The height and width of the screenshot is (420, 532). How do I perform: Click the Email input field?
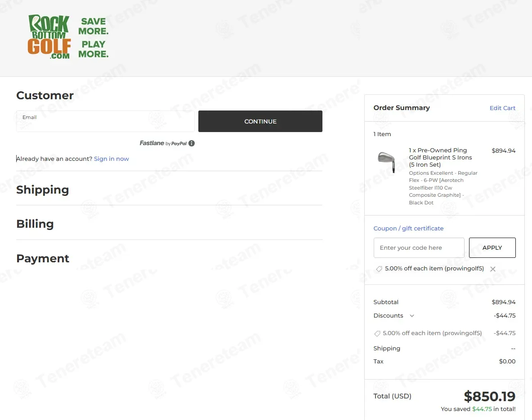coord(105,121)
